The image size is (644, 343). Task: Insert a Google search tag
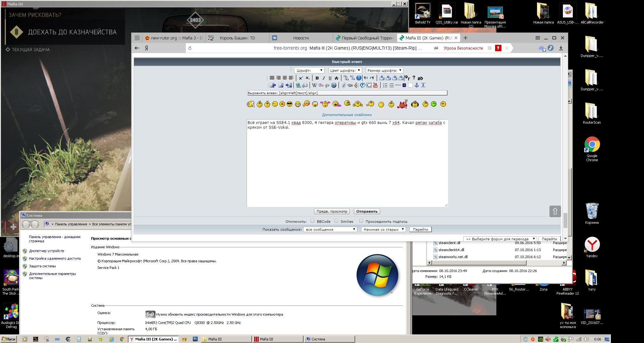coord(324,85)
